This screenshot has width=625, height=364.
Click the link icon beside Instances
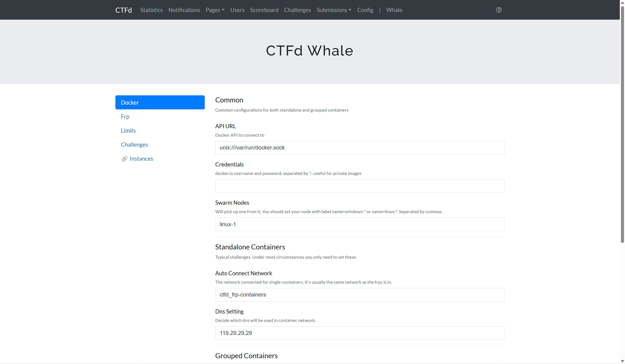(125, 159)
